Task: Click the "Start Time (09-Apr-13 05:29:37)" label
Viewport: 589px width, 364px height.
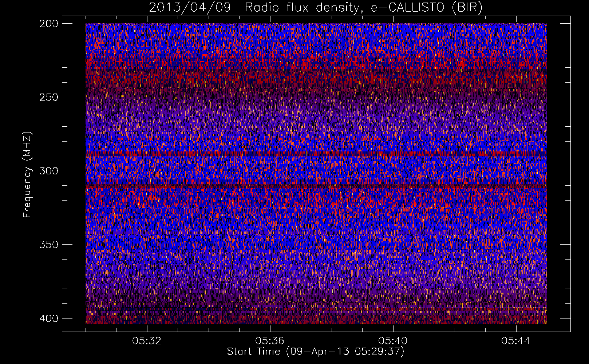Action: pyautogui.click(x=316, y=352)
